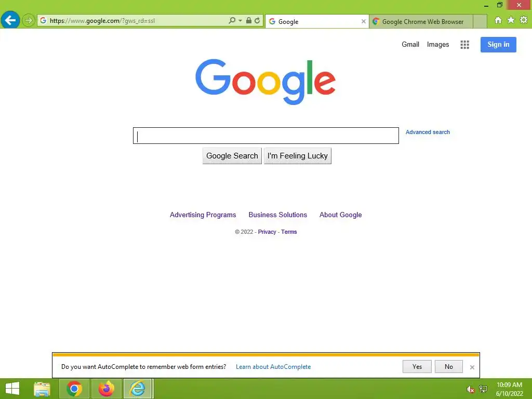The image size is (532, 399).
Task: Open the Terms link
Action: [x=289, y=232]
